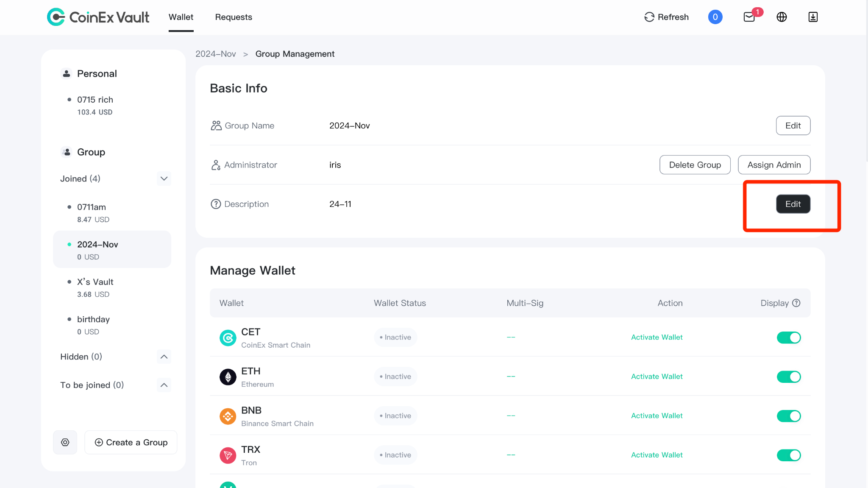Activate Wallet for BNB
The image size is (868, 488).
[657, 416]
